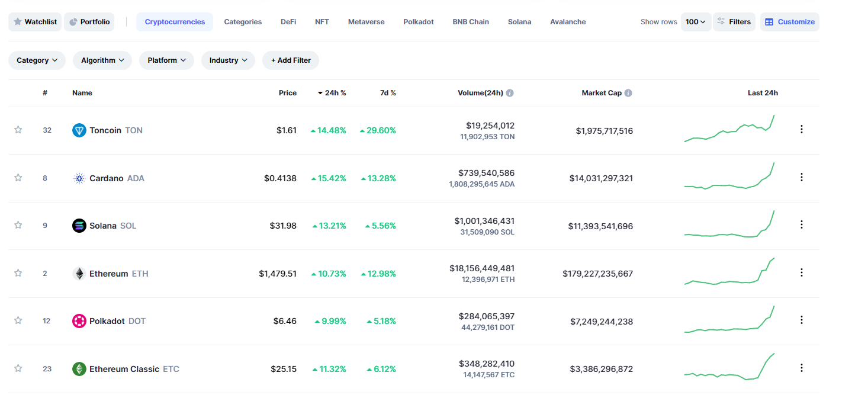Click the Customize button
Viewport: 868px width, 398px height.
[x=790, y=22]
